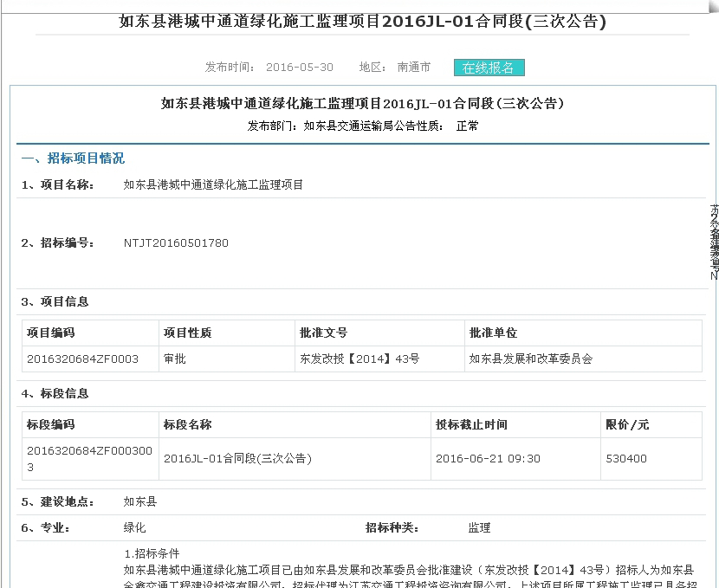Select the publish date 2016-05-30
The height and width of the screenshot is (588, 719).
[x=300, y=68]
